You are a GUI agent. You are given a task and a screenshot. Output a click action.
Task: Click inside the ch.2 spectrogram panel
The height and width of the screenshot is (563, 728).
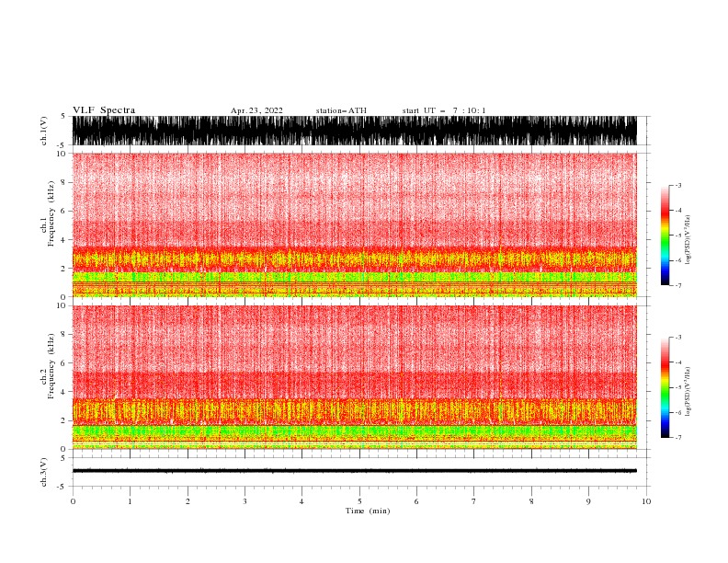pyautogui.click(x=355, y=377)
